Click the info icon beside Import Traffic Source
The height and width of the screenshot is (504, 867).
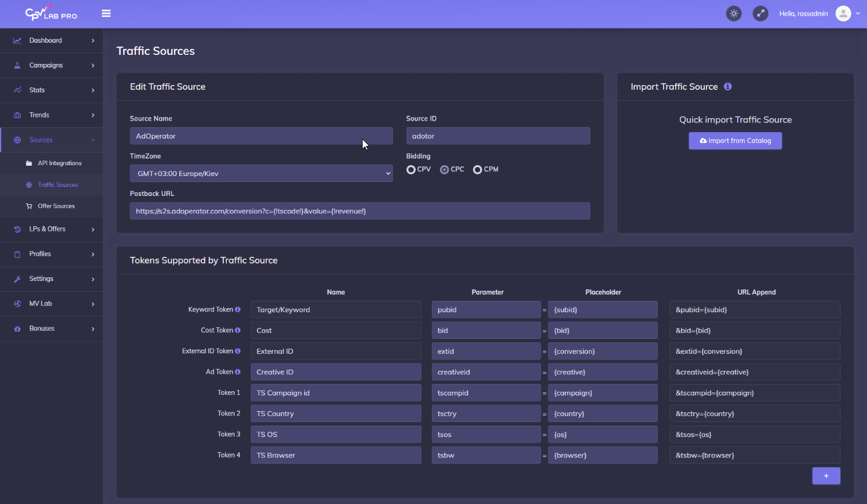tap(728, 86)
